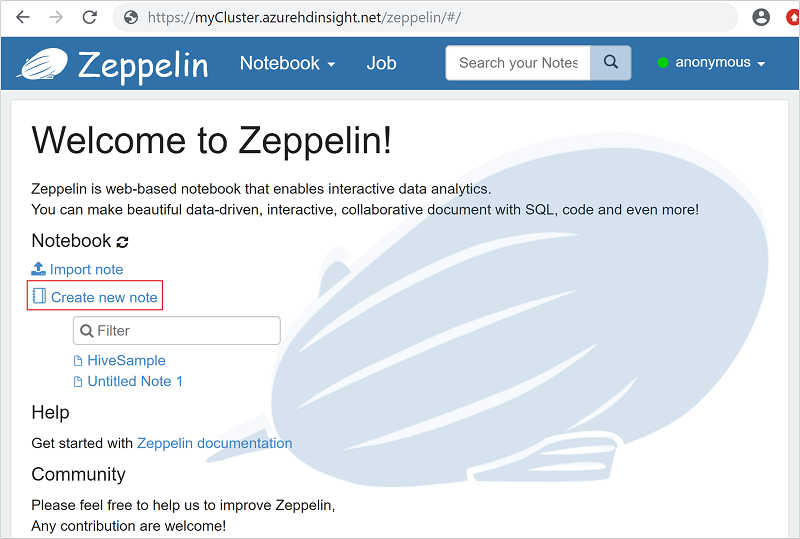Image resolution: width=800 pixels, height=539 pixels.
Task: Open the anonymous user dropdown
Action: click(711, 63)
